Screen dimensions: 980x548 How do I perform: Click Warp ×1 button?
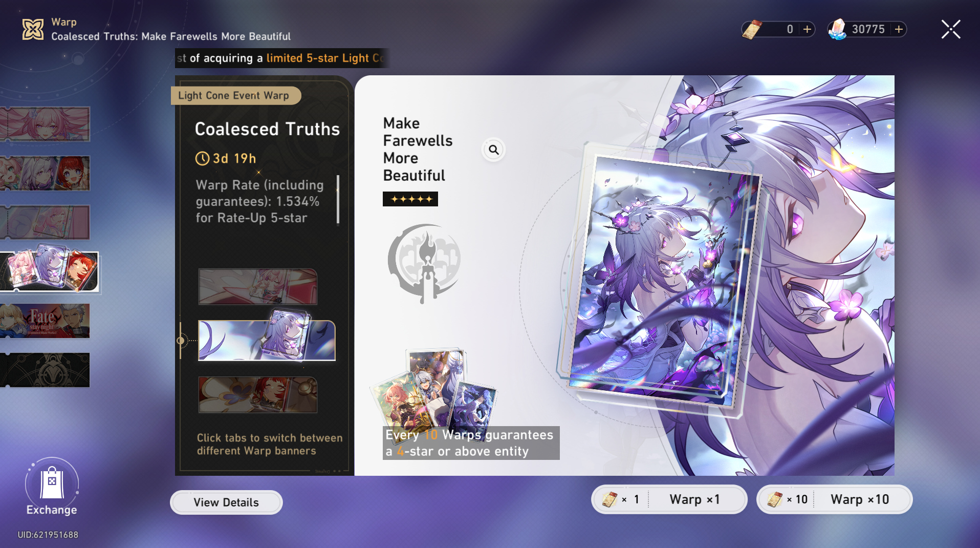click(x=669, y=499)
